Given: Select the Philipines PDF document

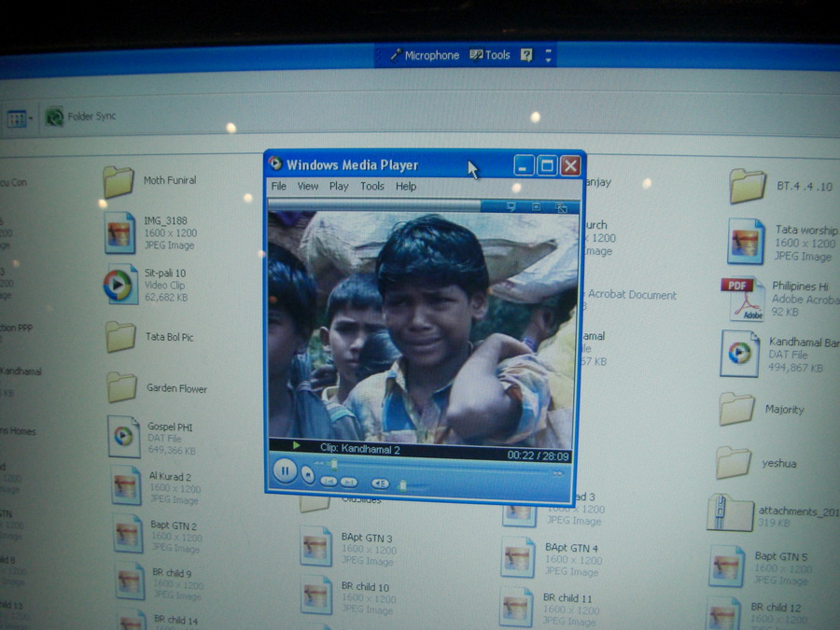Looking at the screenshot, I should pos(781,299).
